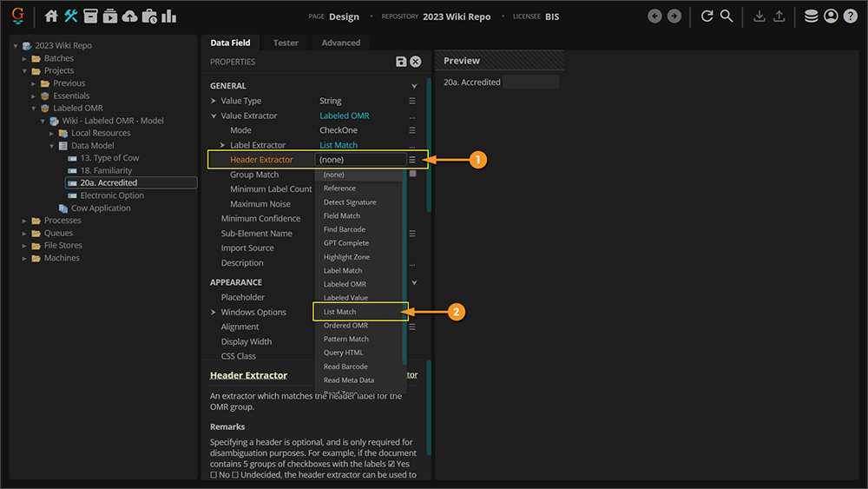
Task: Select the 13. Type of Cow field
Action: click(x=109, y=158)
